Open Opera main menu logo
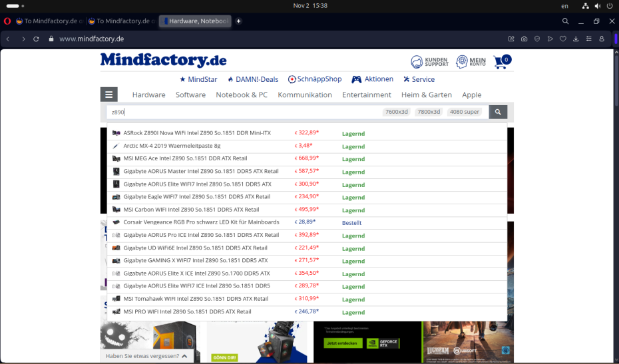The image size is (619, 364). 7,21
